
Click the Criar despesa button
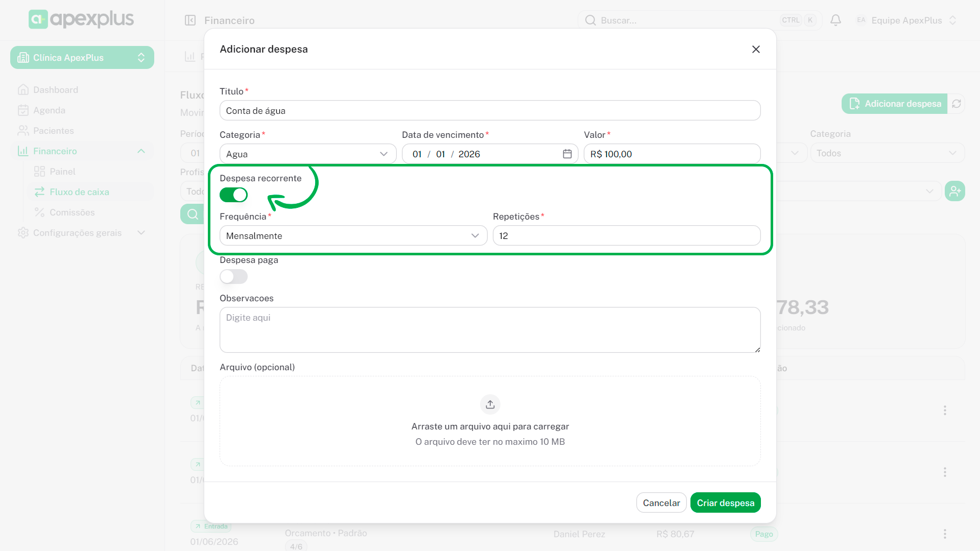[725, 502]
